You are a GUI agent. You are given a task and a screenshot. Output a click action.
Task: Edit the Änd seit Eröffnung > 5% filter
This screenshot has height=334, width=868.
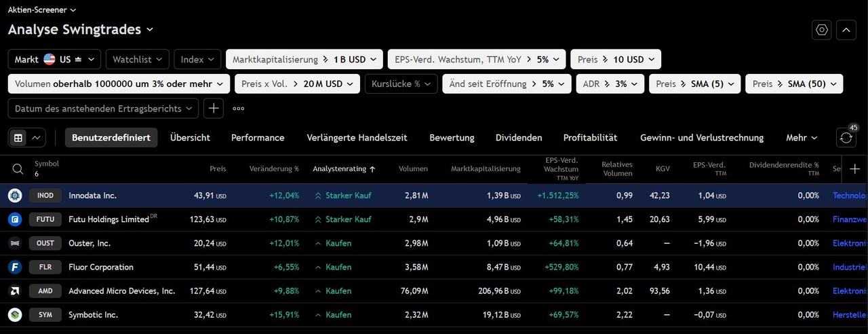(507, 84)
